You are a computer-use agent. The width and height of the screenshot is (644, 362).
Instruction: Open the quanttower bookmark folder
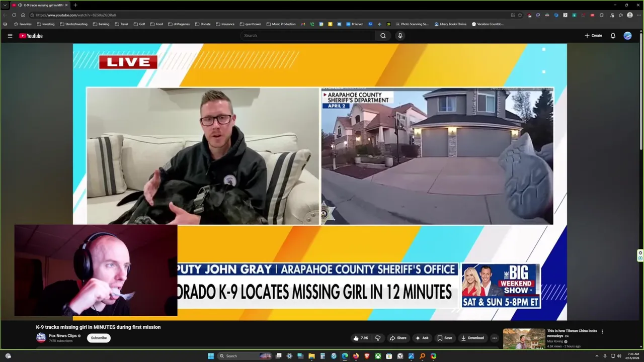(250, 24)
